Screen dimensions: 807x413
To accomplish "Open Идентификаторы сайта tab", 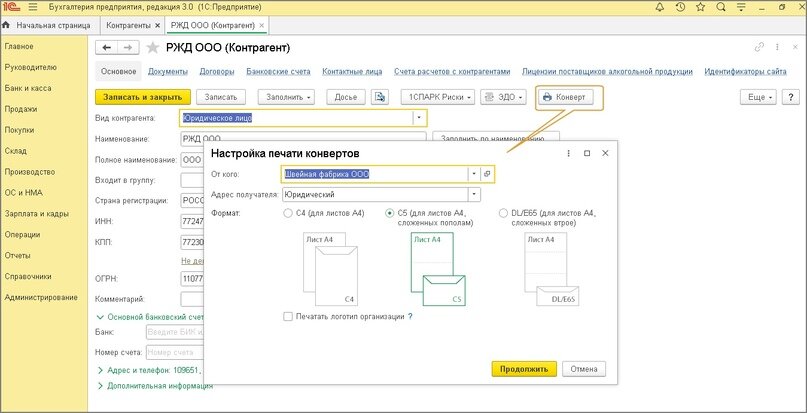I will (x=745, y=72).
